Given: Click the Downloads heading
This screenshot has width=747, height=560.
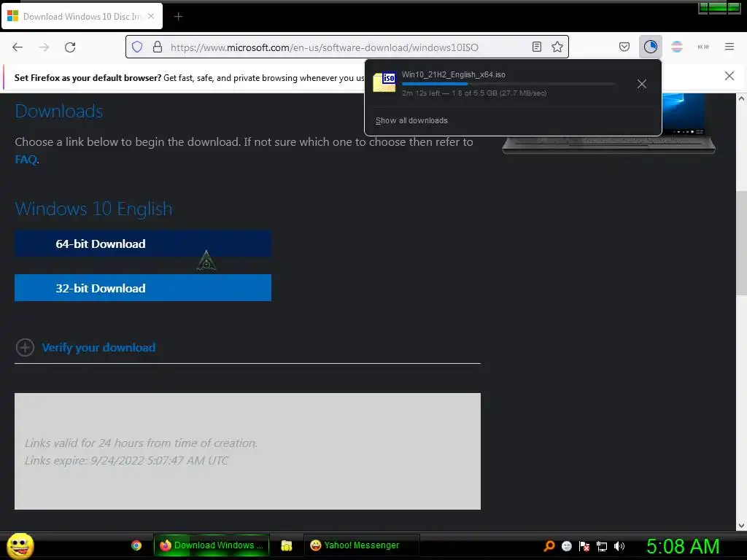Looking at the screenshot, I should point(58,111).
